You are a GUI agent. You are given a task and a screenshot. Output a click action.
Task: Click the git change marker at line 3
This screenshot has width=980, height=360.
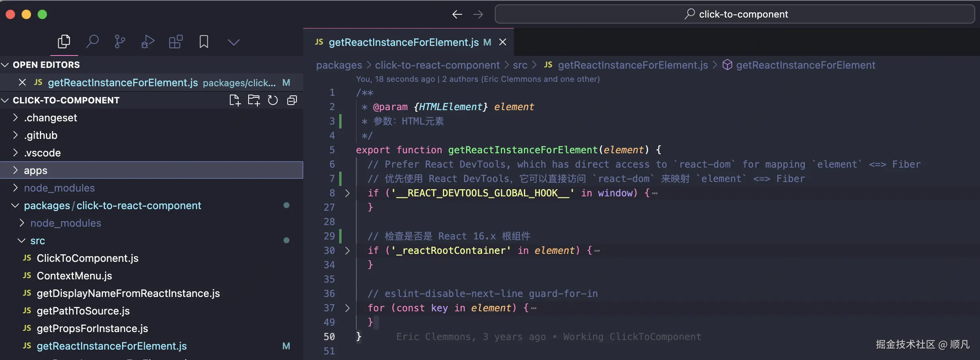[340, 121]
